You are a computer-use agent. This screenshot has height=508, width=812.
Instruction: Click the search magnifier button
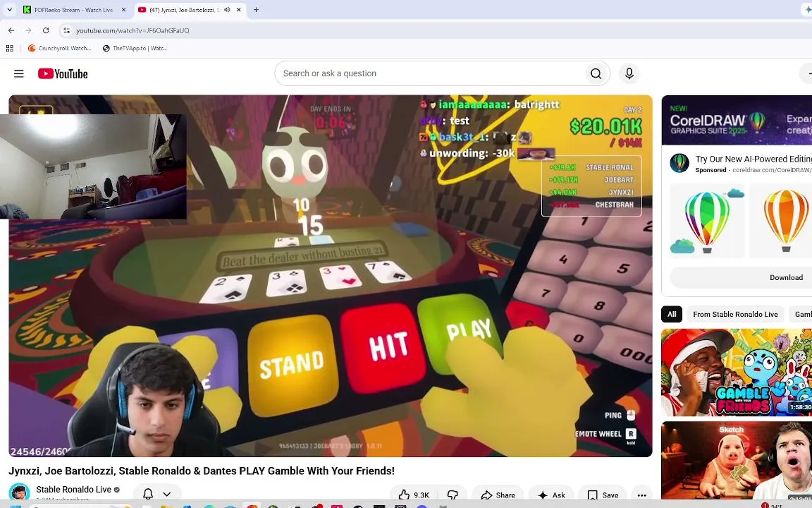coord(596,73)
